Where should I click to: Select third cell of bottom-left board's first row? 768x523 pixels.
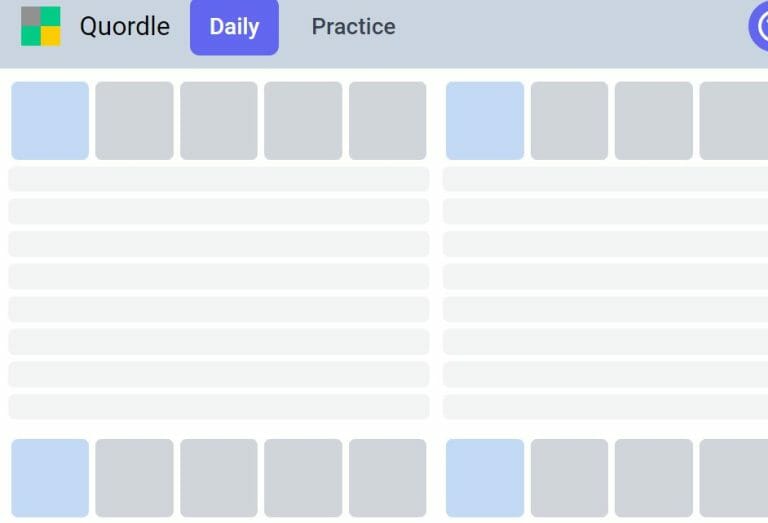tap(218, 478)
